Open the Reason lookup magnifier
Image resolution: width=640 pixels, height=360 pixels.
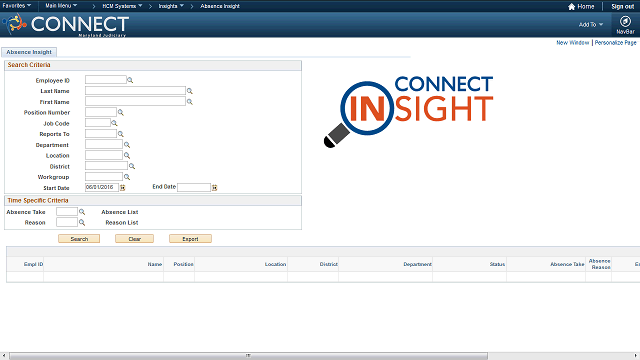tap(82, 222)
